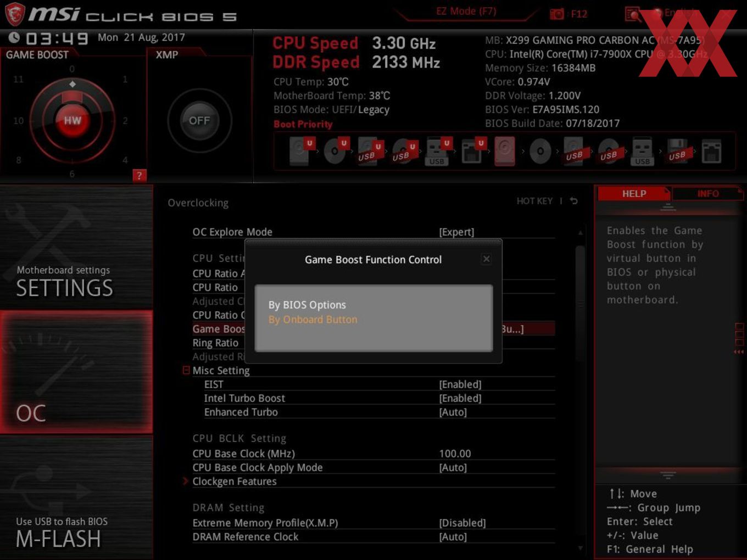
Task: Select the UEFI hard disk boot device icon
Action: (x=300, y=151)
